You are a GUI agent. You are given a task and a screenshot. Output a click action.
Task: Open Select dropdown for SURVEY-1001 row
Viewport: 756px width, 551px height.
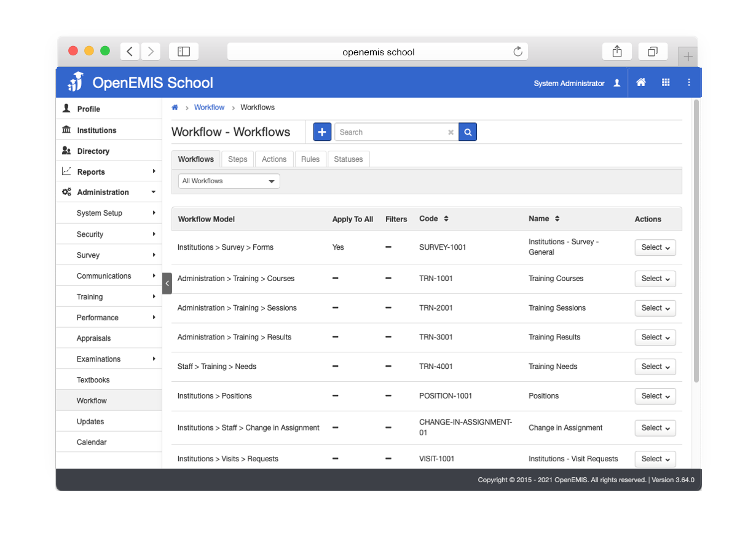pos(655,247)
